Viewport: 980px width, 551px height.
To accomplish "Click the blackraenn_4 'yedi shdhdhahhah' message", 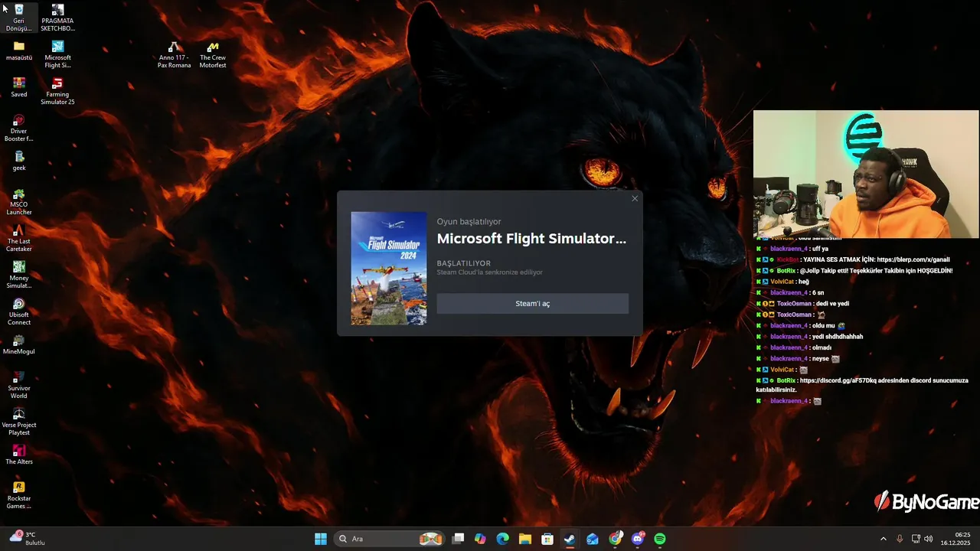I will 809,337.
